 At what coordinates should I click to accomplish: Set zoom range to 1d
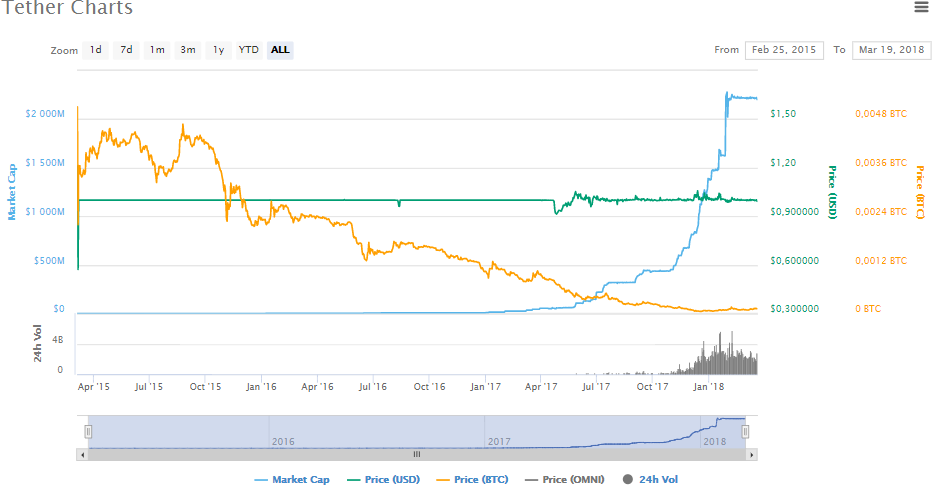96,50
